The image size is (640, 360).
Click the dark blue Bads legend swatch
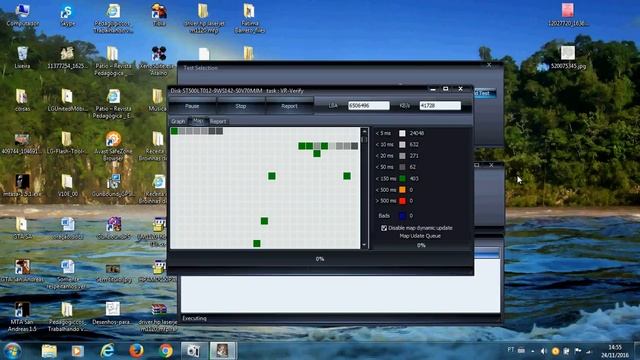402,216
